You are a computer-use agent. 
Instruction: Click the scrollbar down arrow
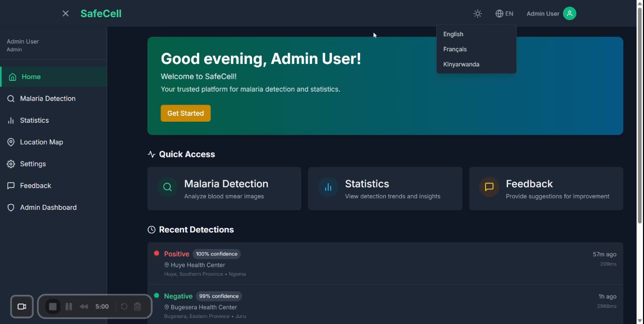coord(640,320)
